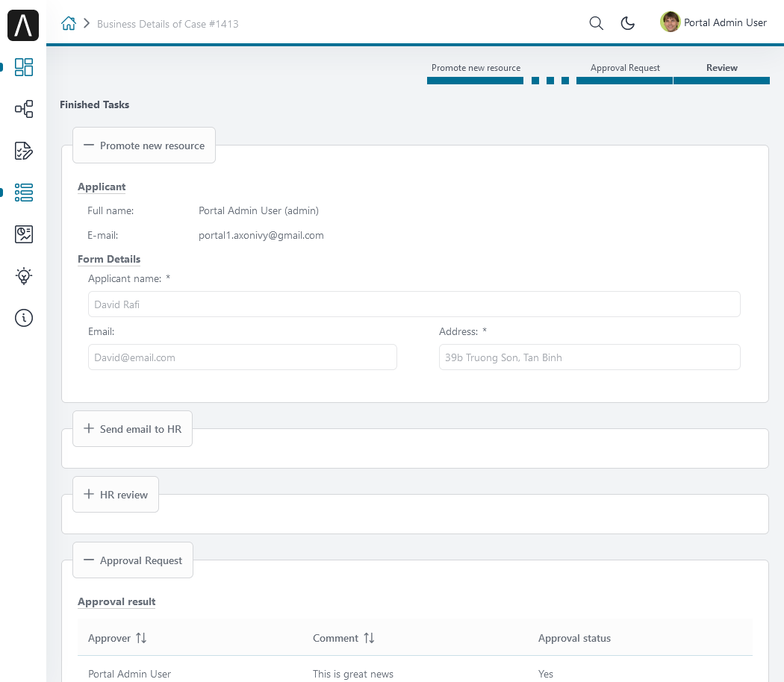Collapse the Promote new resource panel
This screenshot has height=682, width=784.
pyautogui.click(x=144, y=146)
